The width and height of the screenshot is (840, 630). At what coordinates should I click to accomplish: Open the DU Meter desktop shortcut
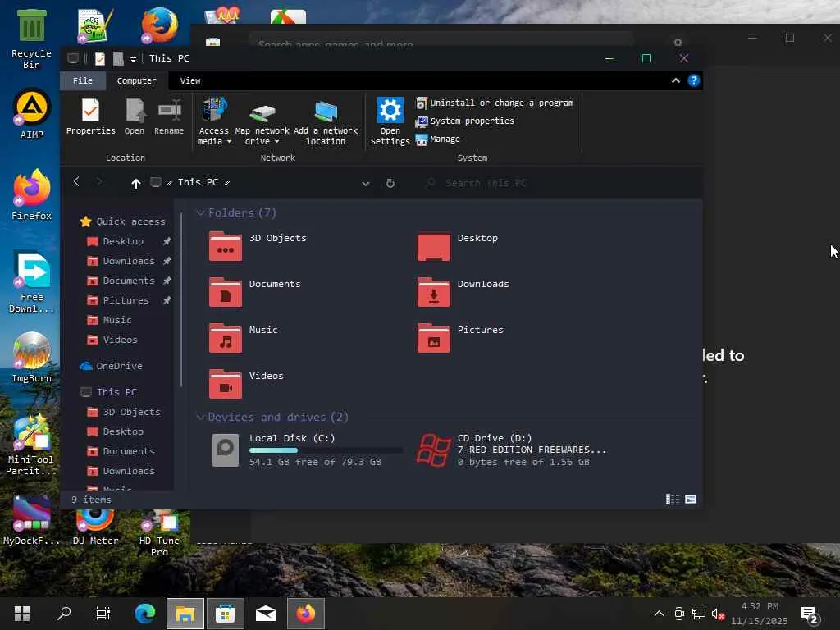click(x=95, y=527)
